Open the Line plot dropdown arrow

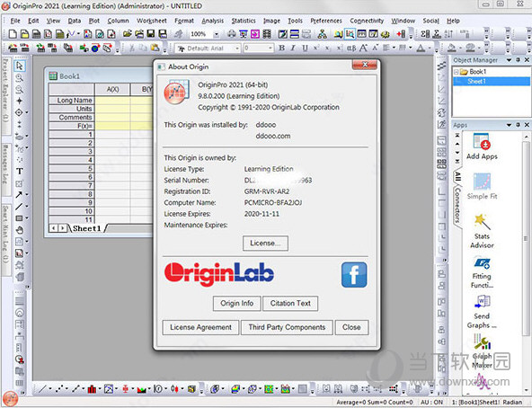[50, 389]
